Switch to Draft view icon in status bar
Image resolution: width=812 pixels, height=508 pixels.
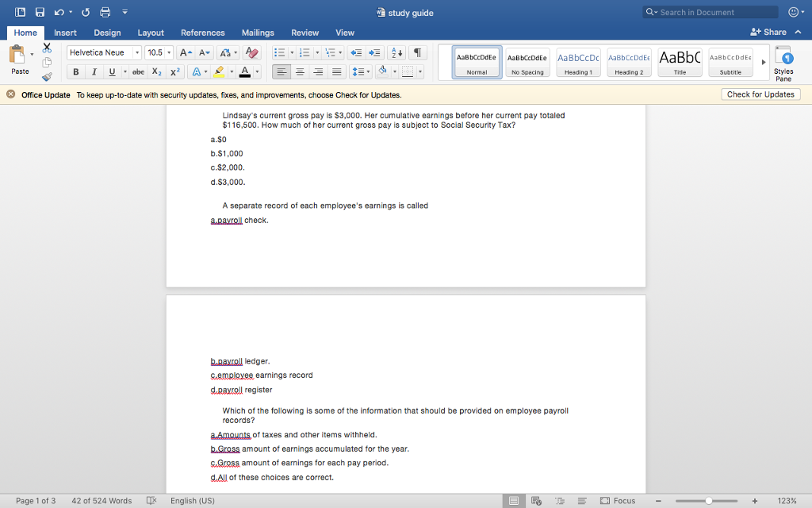[582, 501]
